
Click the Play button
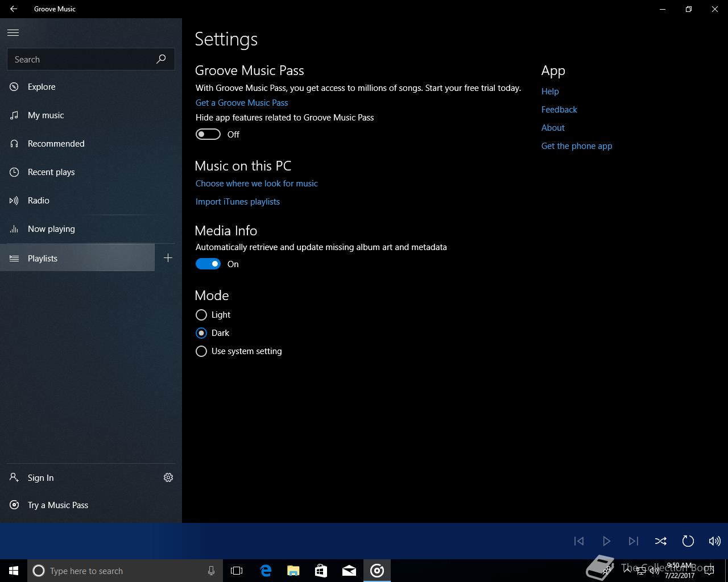606,541
